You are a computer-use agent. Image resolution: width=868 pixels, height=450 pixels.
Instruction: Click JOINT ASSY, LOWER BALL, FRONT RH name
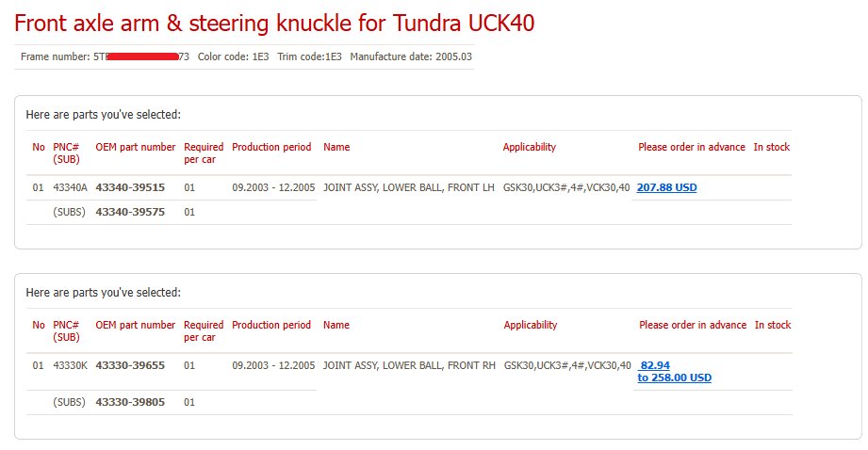pos(409,365)
